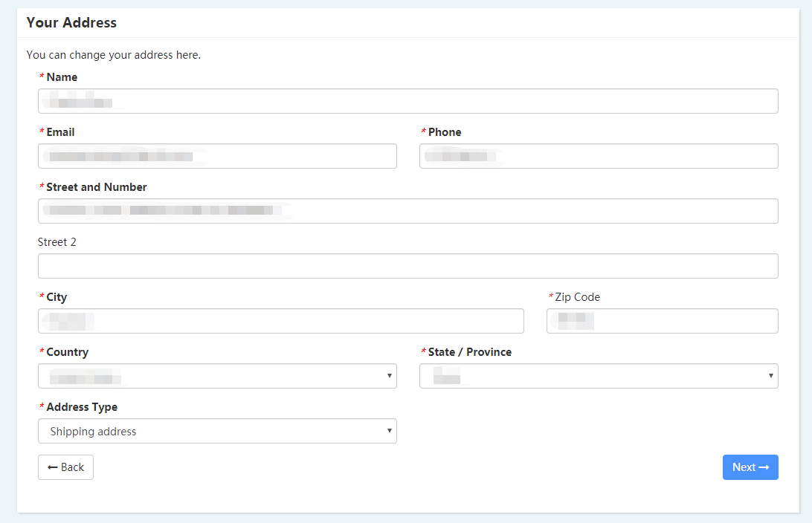Image resolution: width=812 pixels, height=523 pixels.
Task: Click the "You can change your address here" text
Action: (x=114, y=55)
